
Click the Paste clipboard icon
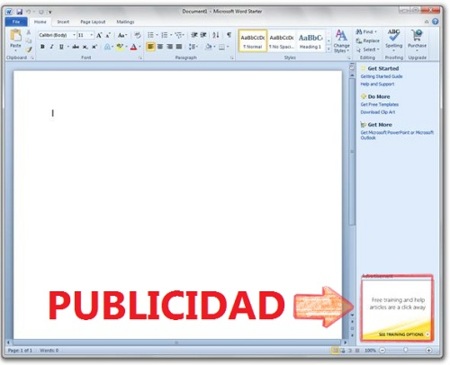[15, 35]
